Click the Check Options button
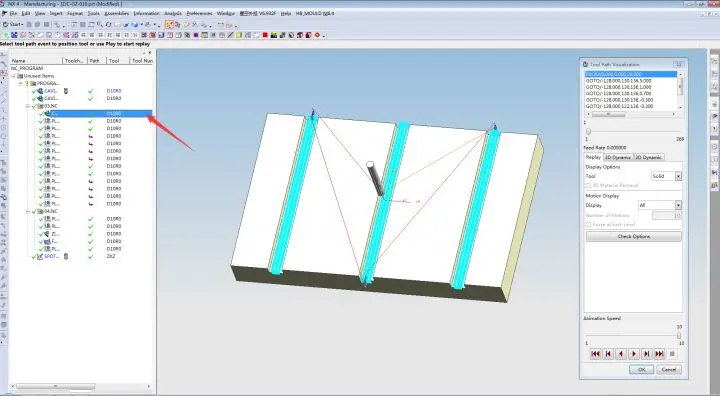 [x=634, y=236]
